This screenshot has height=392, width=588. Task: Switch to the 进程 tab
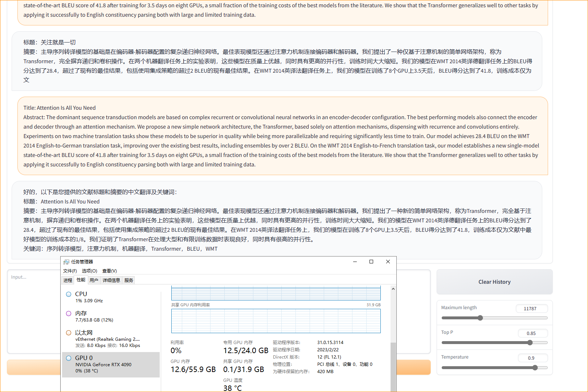68,280
